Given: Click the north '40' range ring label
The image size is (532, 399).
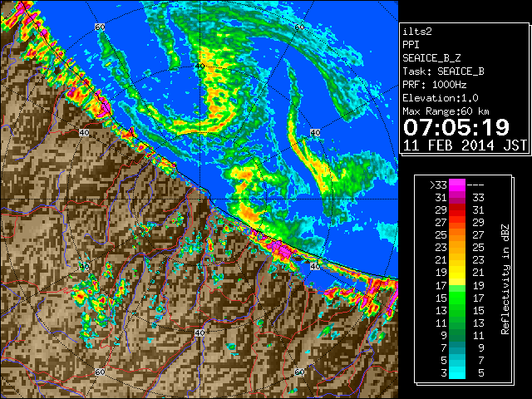Looking at the screenshot, I should [x=199, y=66].
